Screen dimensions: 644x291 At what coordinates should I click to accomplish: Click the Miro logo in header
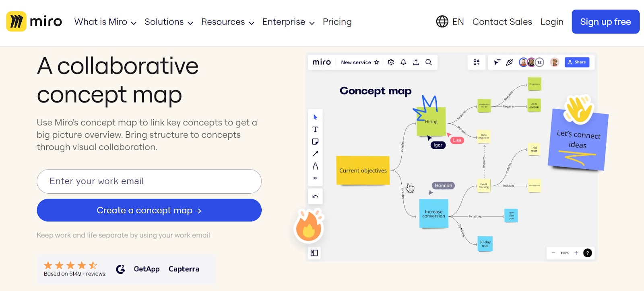34,22
